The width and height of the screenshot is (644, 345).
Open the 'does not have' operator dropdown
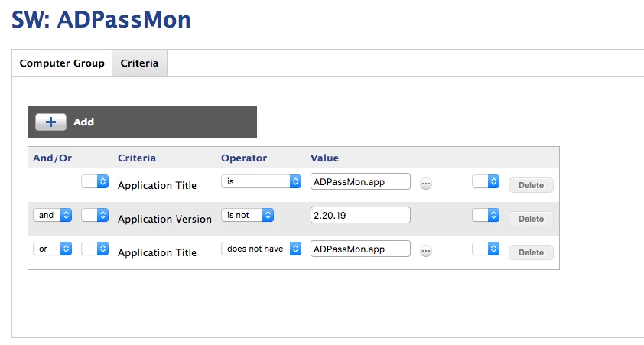[262, 249]
